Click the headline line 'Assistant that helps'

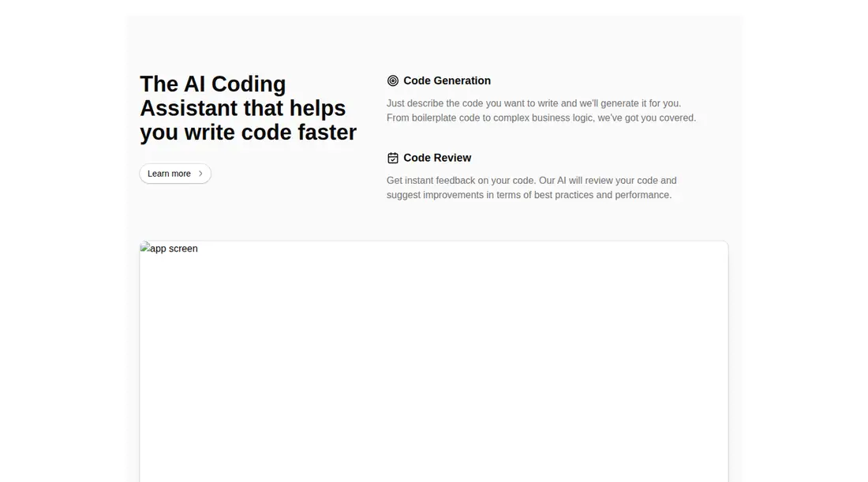pyautogui.click(x=242, y=108)
